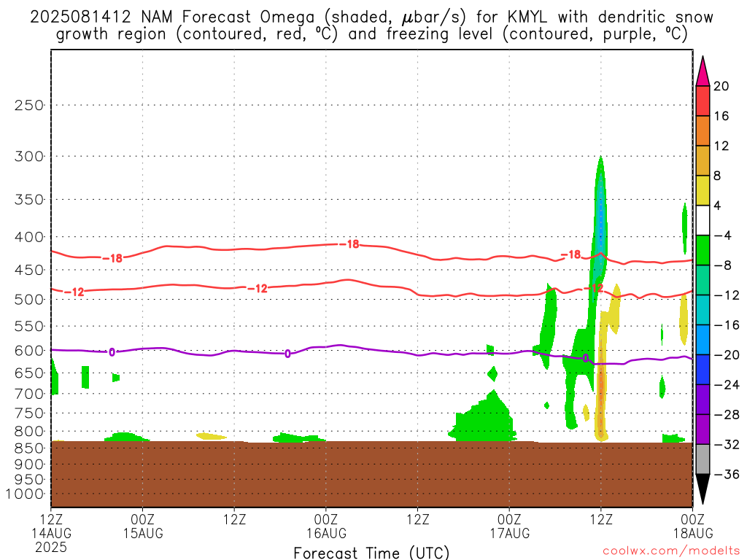This screenshot has height=560, width=747.
Task: Click the colorbar value -24
Action: click(x=727, y=385)
